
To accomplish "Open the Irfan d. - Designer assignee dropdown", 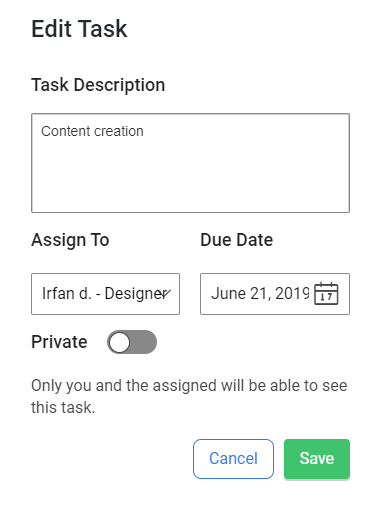I will click(105, 294).
